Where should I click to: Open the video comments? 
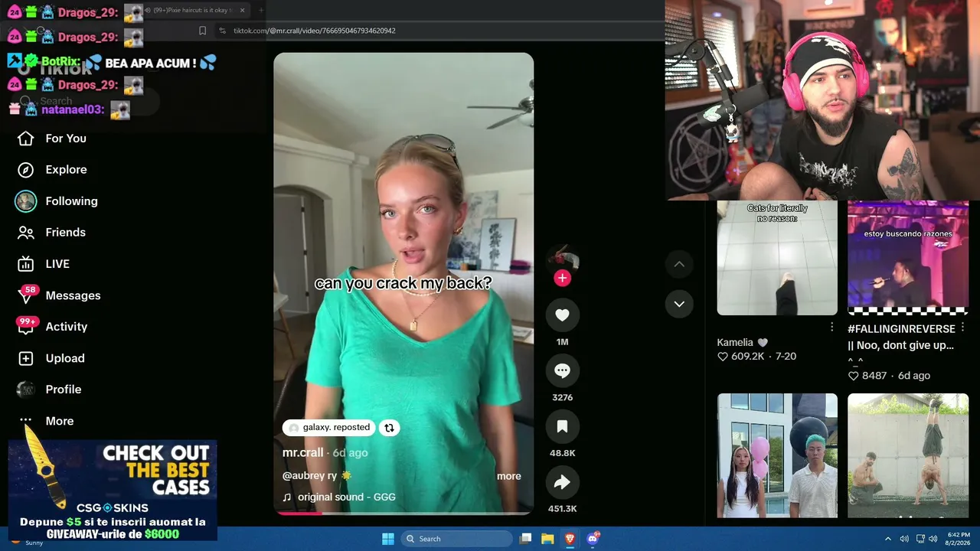[x=562, y=370]
